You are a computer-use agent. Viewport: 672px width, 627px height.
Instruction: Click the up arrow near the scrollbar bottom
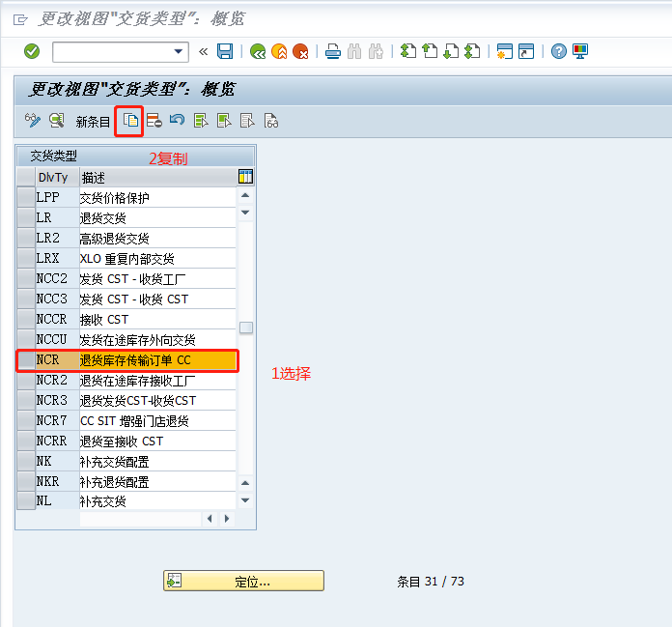pyautogui.click(x=245, y=483)
